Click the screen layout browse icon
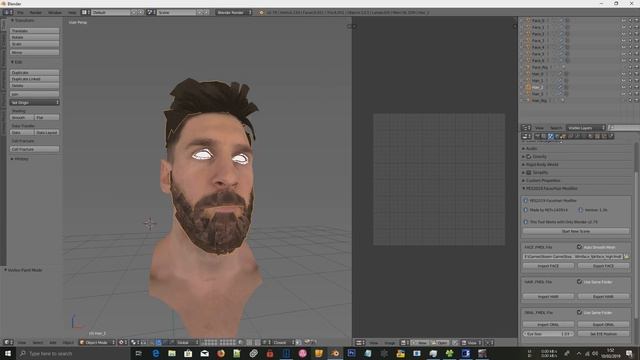The height and width of the screenshot is (360, 640). pos(86,12)
